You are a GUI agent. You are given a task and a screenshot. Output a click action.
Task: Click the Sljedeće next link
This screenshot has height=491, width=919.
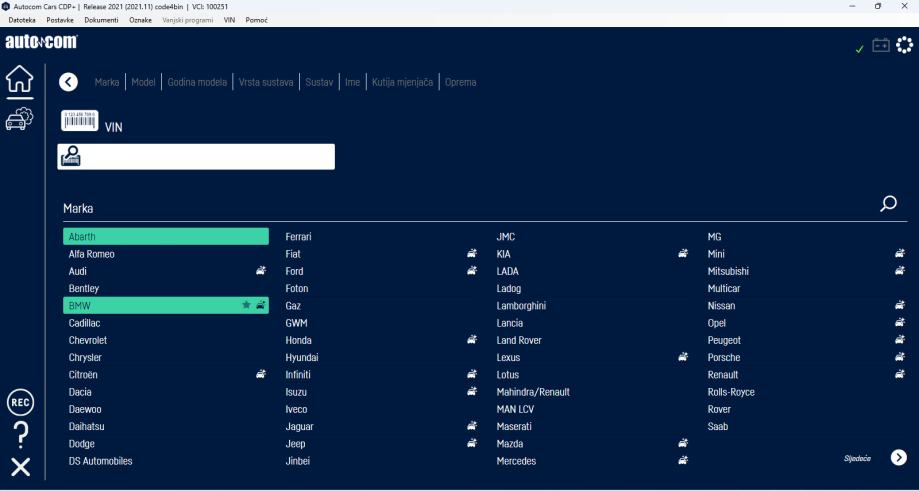pyautogui.click(x=857, y=458)
